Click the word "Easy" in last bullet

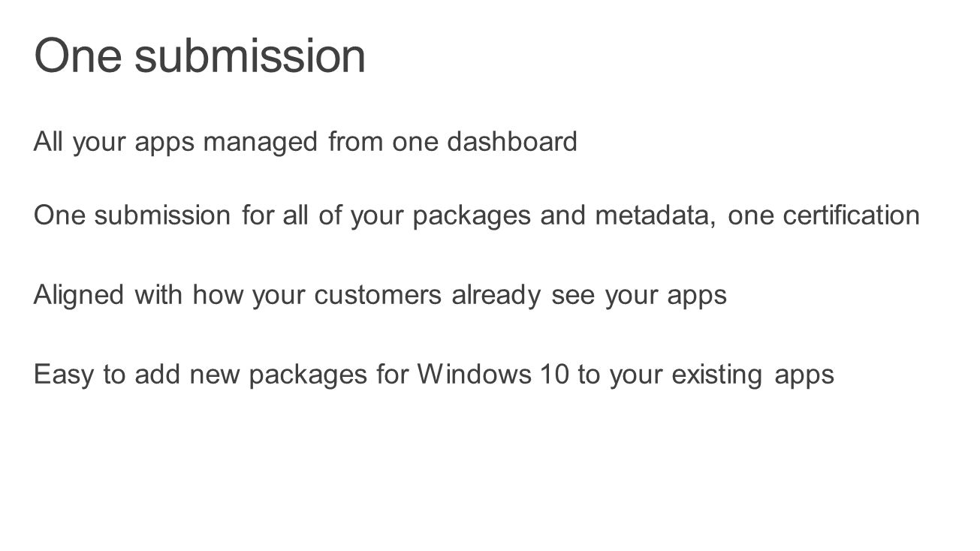coord(64,375)
